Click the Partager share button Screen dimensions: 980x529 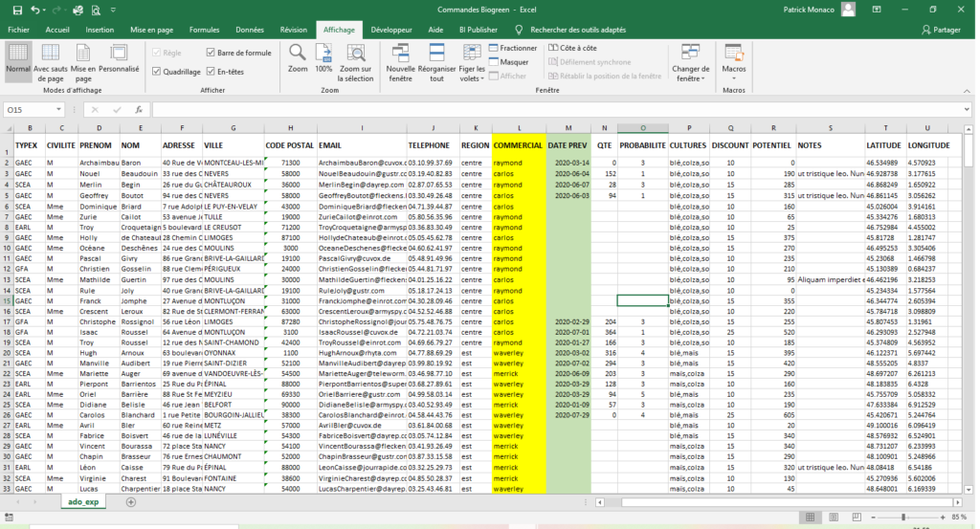coord(942,30)
